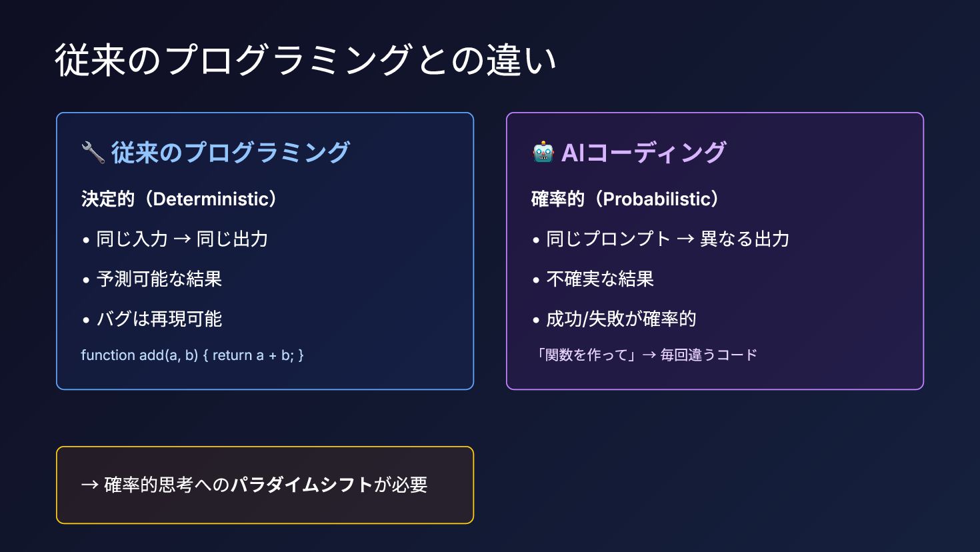The width and height of the screenshot is (980, 552).
Task: Click the arrow between 同じプロンプト and 異なる出力
Action: [685, 239]
